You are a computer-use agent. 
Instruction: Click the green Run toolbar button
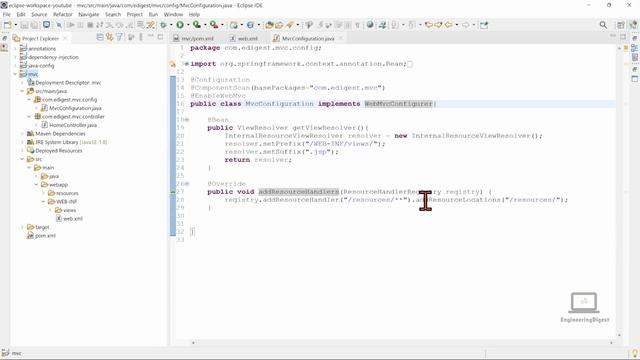(x=180, y=25)
